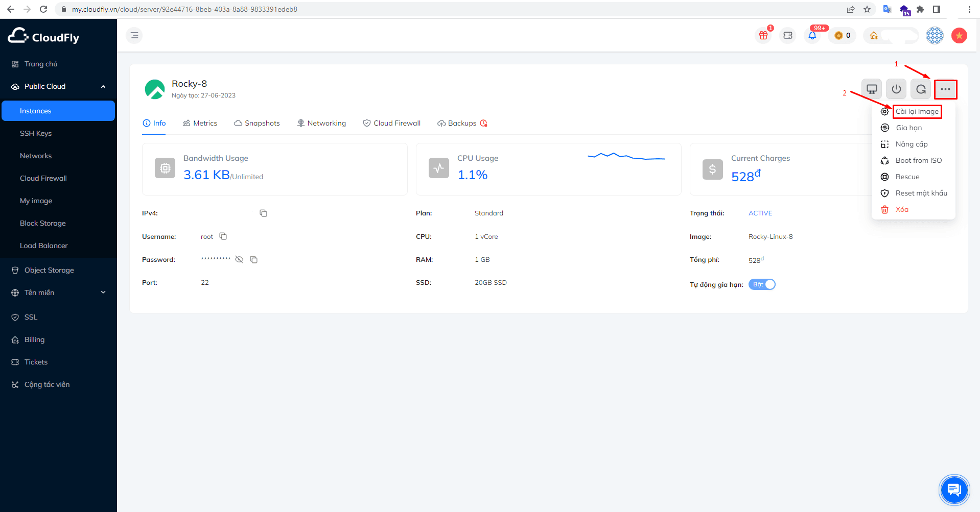Viewport: 980px width, 512px height.
Task: Click the reboot server icon
Action: (x=921, y=89)
